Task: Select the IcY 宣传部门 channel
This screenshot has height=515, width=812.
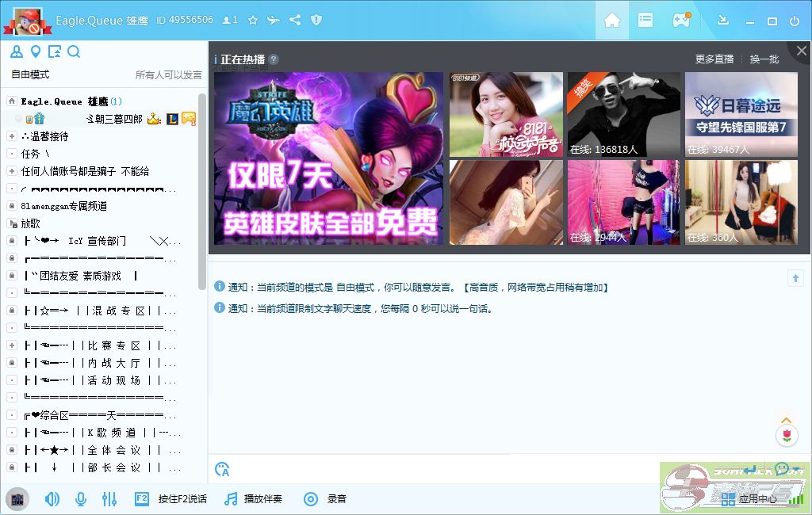Action: [x=101, y=241]
